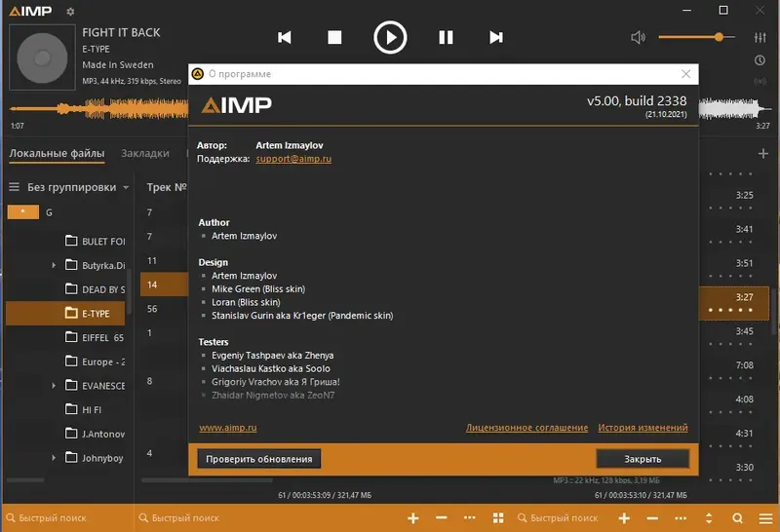Viewport: 780px width, 532px height.
Task: Skip to next track
Action: tap(496, 37)
